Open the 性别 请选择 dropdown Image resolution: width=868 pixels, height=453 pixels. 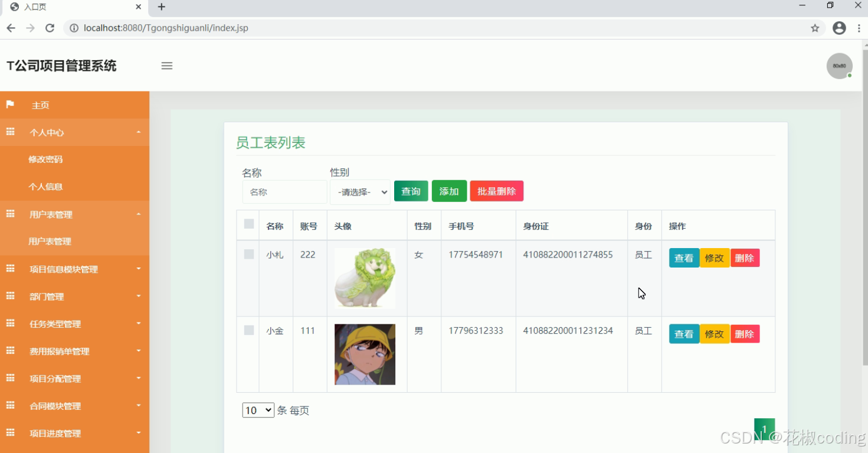(360, 191)
